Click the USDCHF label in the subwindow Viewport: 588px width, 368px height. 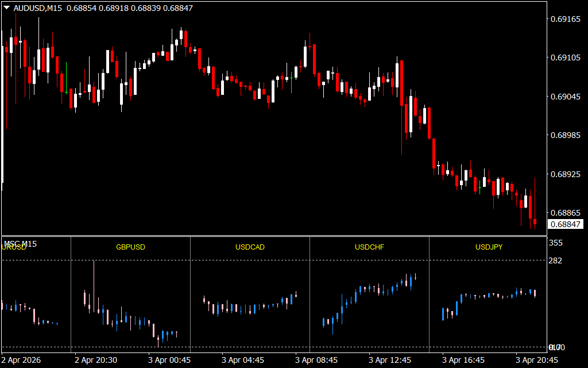point(369,247)
